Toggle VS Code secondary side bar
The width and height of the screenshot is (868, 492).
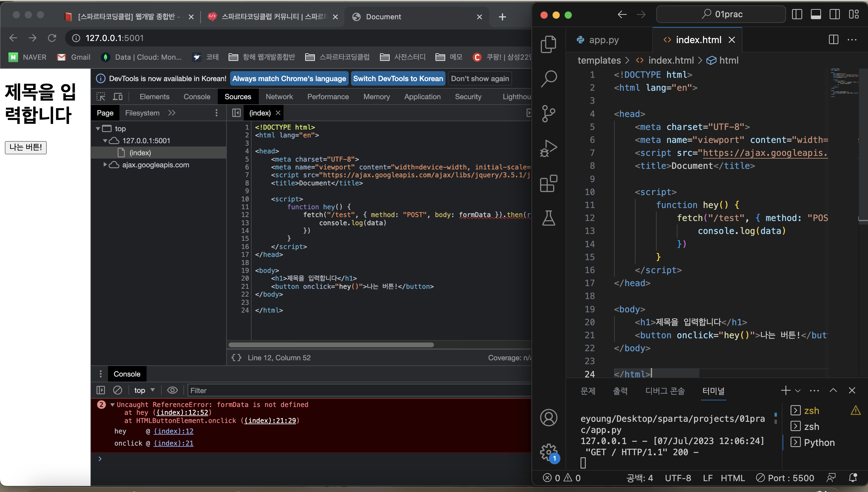835,14
